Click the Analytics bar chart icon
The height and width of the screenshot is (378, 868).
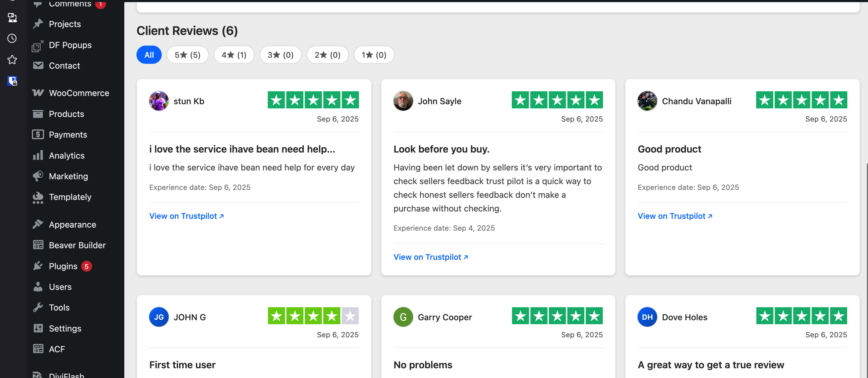coord(38,155)
